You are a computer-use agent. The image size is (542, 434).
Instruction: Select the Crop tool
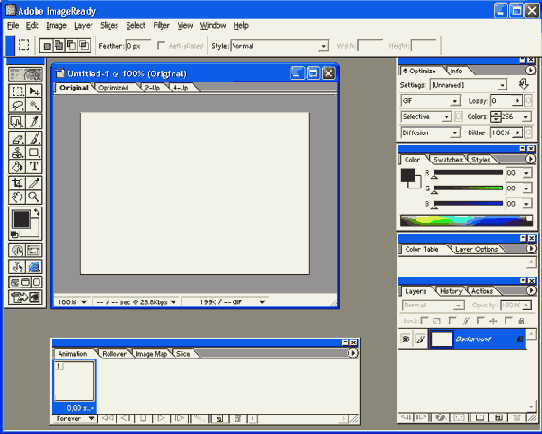pos(17,183)
